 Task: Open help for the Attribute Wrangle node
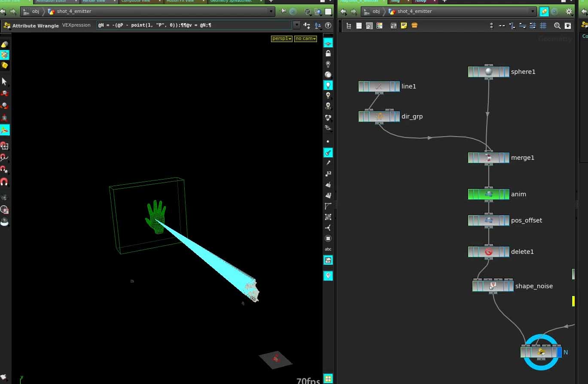tap(329, 25)
